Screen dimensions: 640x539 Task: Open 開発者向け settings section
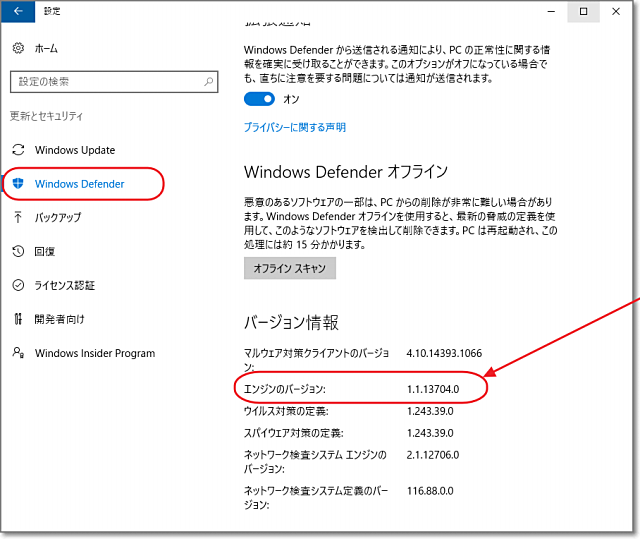point(60,319)
